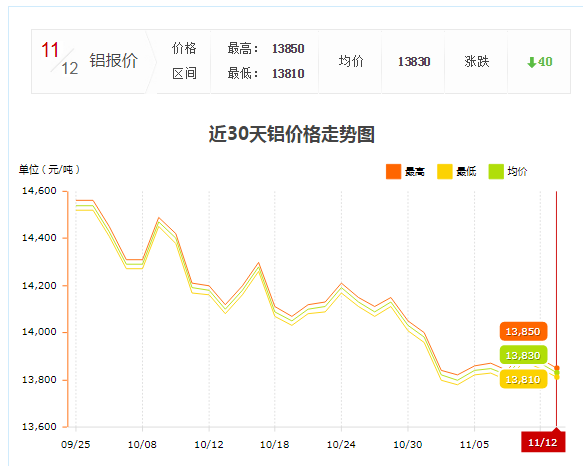This screenshot has width=583, height=466.
Task: Click the 均价 value 13830
Action: [414, 62]
